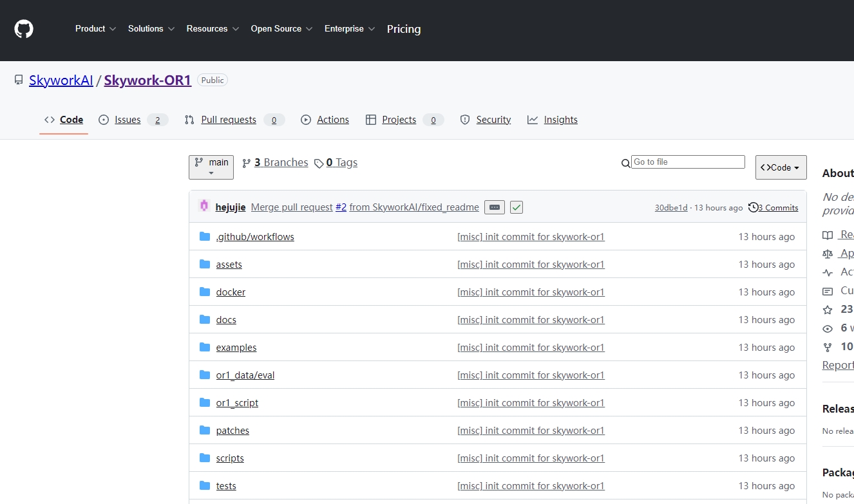854x504 pixels.
Task: Click the tests folder icon
Action: [x=205, y=486]
